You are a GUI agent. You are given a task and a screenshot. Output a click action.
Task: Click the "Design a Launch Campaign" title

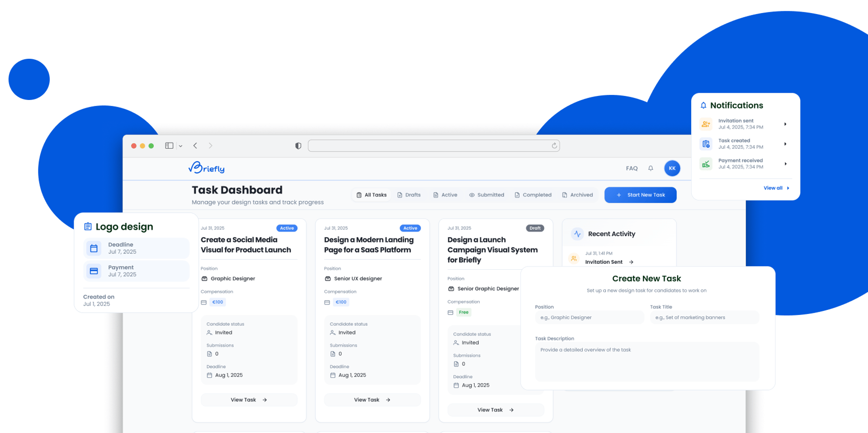click(493, 250)
